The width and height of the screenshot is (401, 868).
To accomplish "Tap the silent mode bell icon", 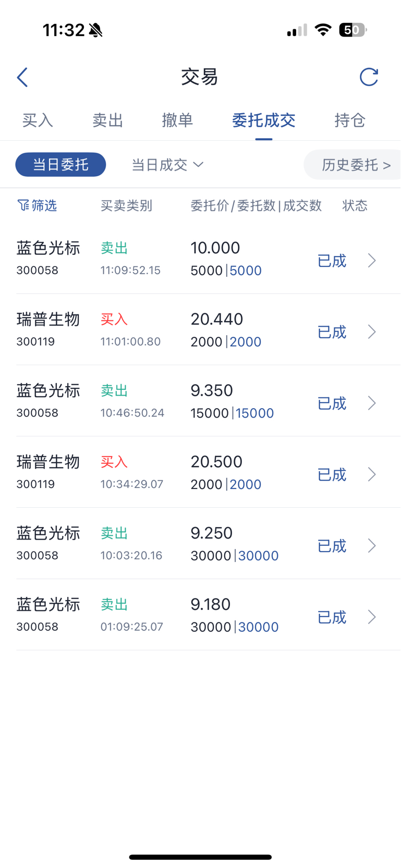I will (x=96, y=30).
